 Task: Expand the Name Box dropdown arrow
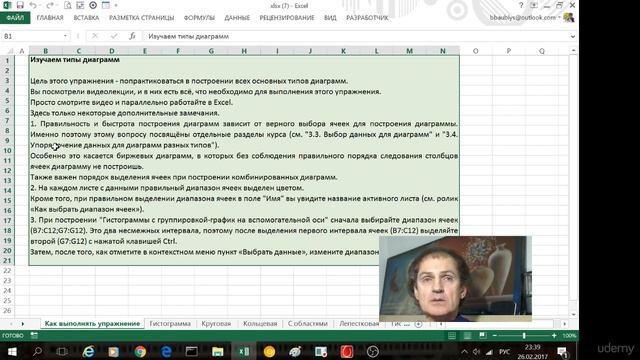click(x=65, y=36)
